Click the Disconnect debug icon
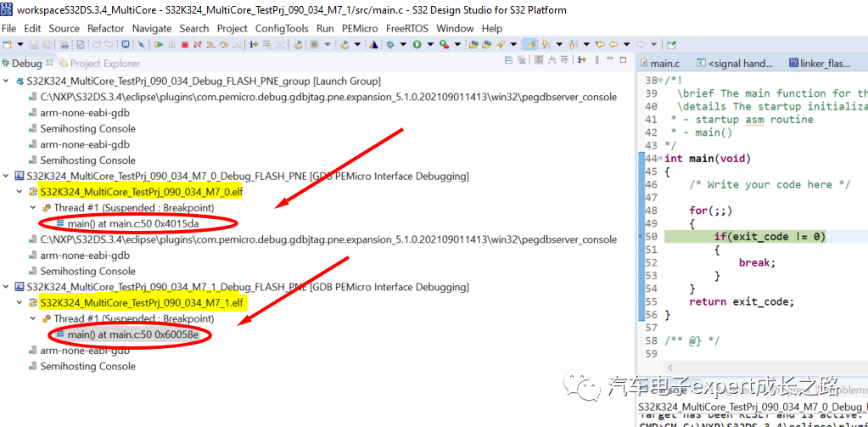Viewport: 868px width, 427px height. 197,44
